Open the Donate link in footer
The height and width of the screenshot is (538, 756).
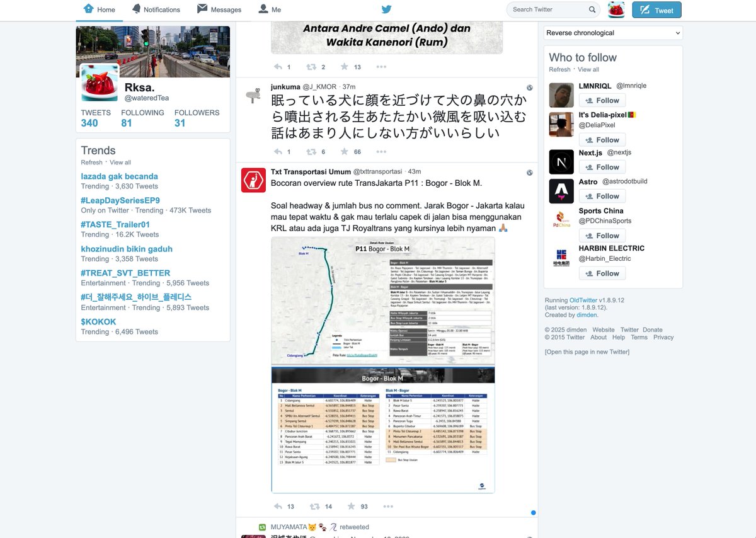pos(653,329)
